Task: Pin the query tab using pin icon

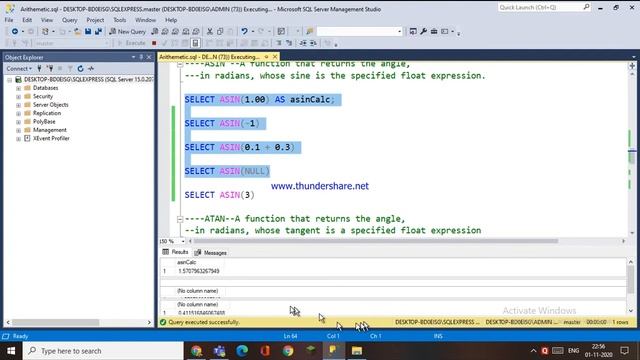Action: pyautogui.click(x=267, y=57)
